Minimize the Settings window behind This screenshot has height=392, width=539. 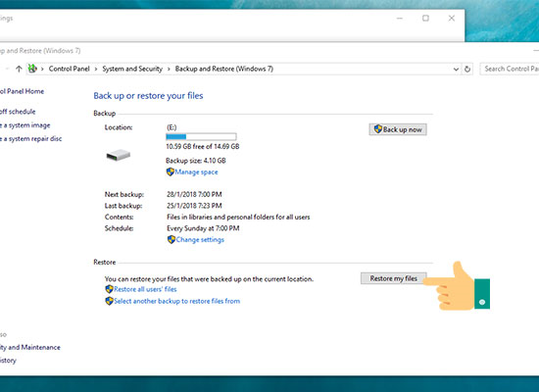400,19
